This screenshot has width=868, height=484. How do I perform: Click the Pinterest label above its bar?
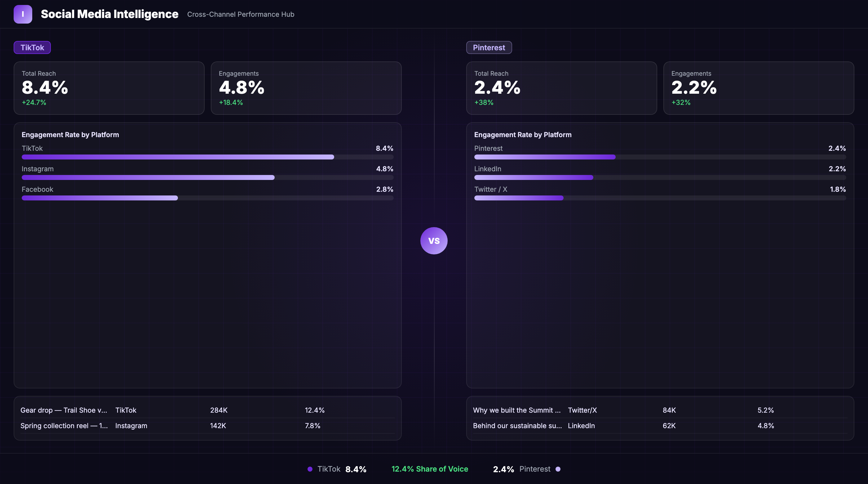488,148
